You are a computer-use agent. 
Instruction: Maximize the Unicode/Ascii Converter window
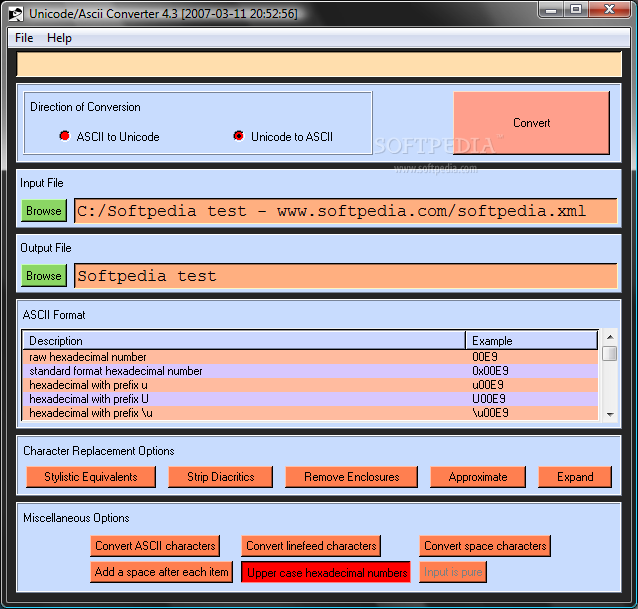[576, 10]
